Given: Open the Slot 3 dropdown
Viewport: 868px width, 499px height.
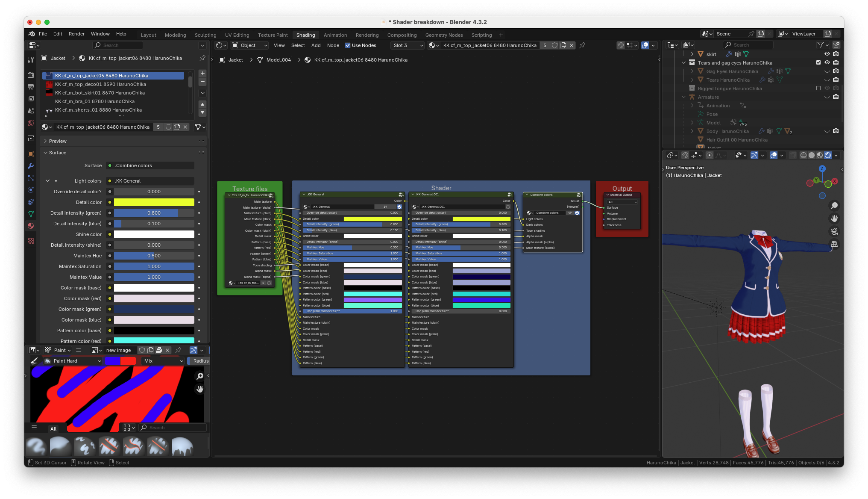Looking at the screenshot, I should click(x=408, y=45).
